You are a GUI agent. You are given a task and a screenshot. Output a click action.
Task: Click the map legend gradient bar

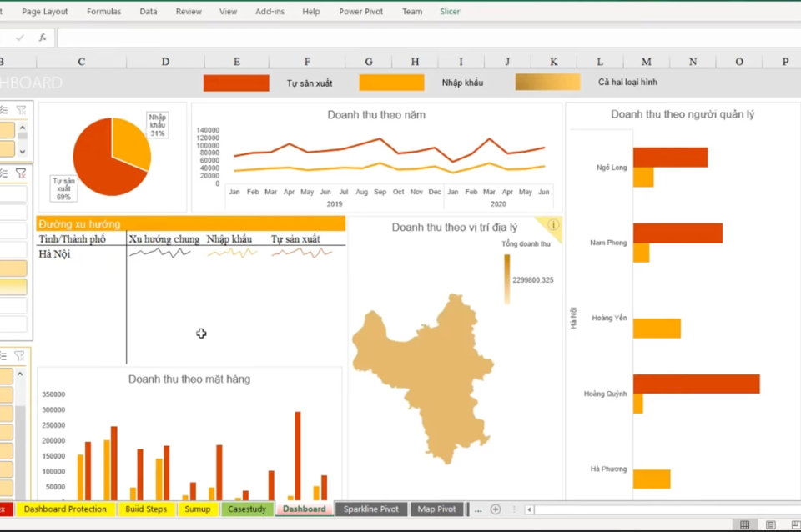[x=507, y=279]
